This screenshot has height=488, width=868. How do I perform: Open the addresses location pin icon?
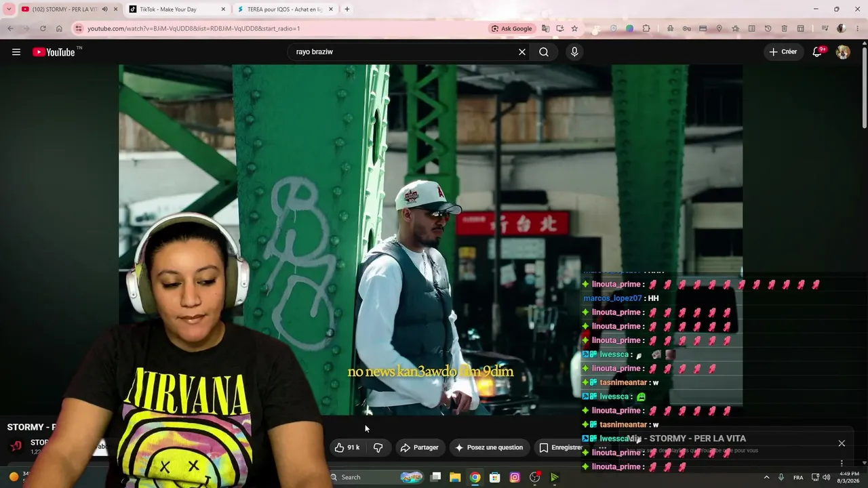719,28
